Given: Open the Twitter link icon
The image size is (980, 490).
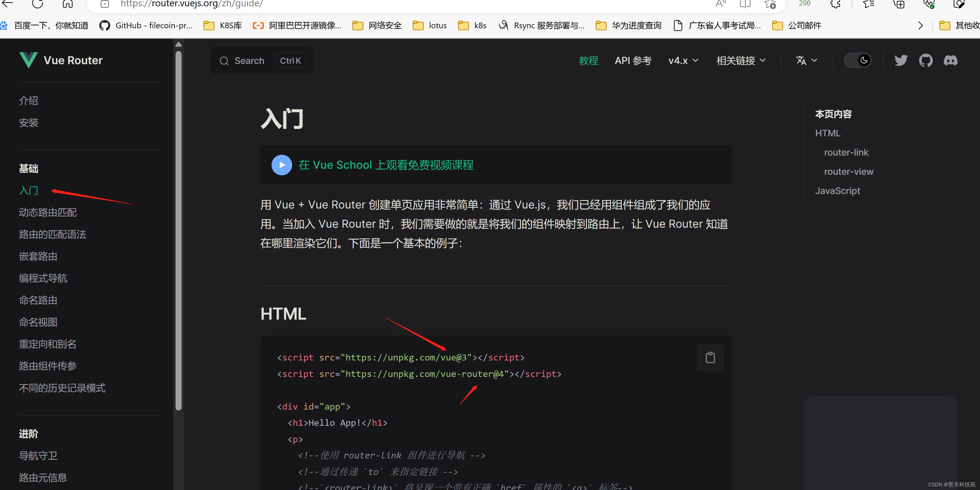Looking at the screenshot, I should coord(900,60).
